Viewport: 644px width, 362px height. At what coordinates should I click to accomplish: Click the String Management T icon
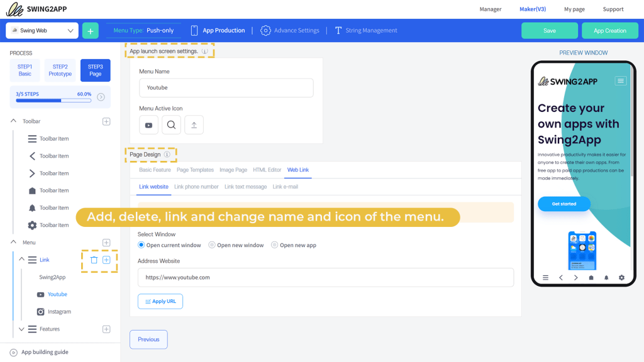(338, 30)
